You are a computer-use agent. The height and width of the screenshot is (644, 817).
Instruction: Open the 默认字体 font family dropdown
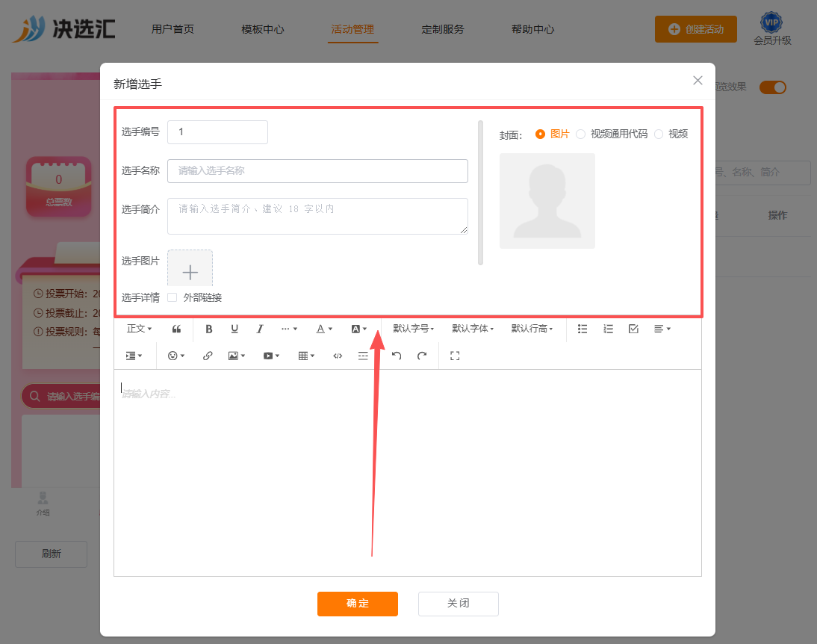[x=473, y=329]
